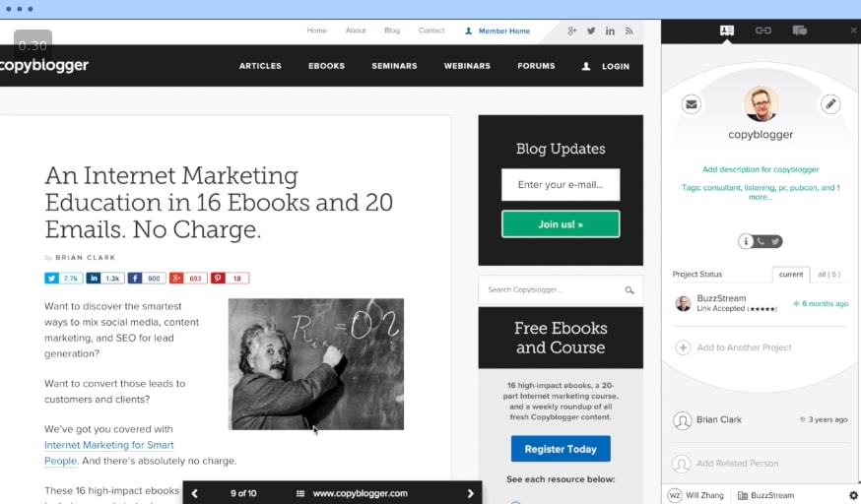Open the BuzzStream project row
Image resolution: width=861 pixels, height=504 pixels.
coord(761,303)
